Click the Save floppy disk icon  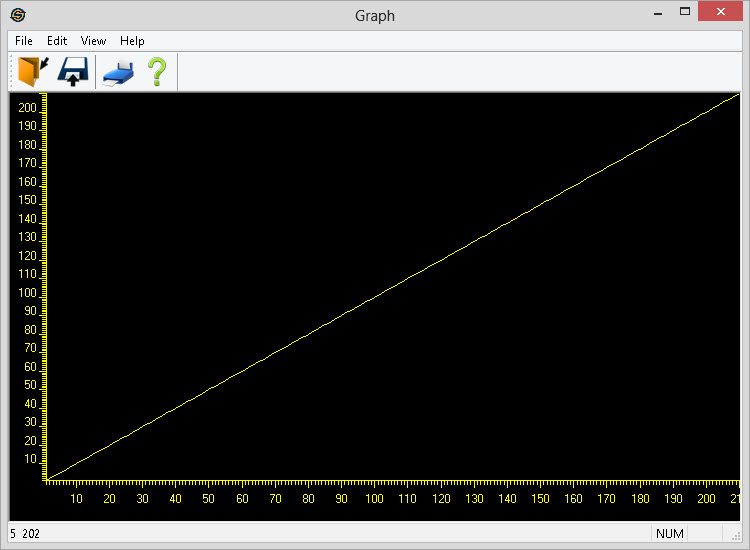click(x=73, y=72)
